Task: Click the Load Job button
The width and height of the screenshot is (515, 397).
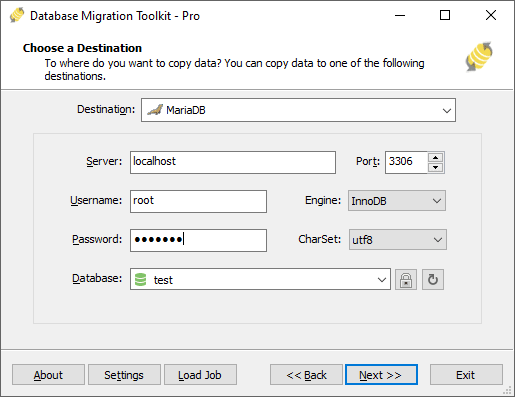Action: pos(200,375)
